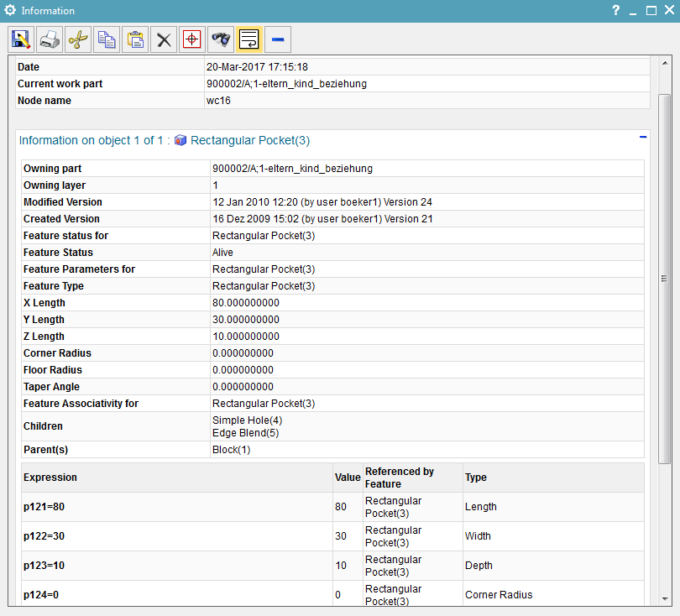
Task: Click the vertical scrollbar up arrow
Action: (x=665, y=63)
